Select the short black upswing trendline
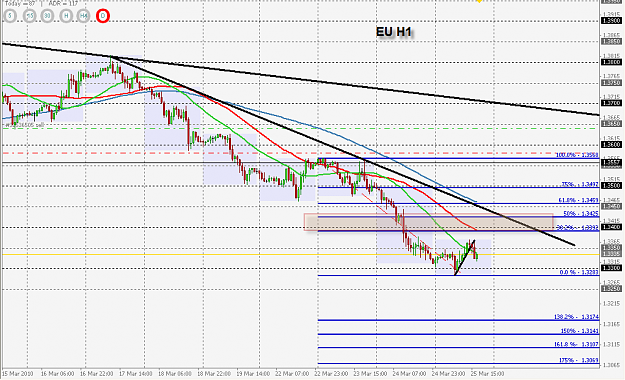The width and height of the screenshot is (625, 380). (x=464, y=257)
